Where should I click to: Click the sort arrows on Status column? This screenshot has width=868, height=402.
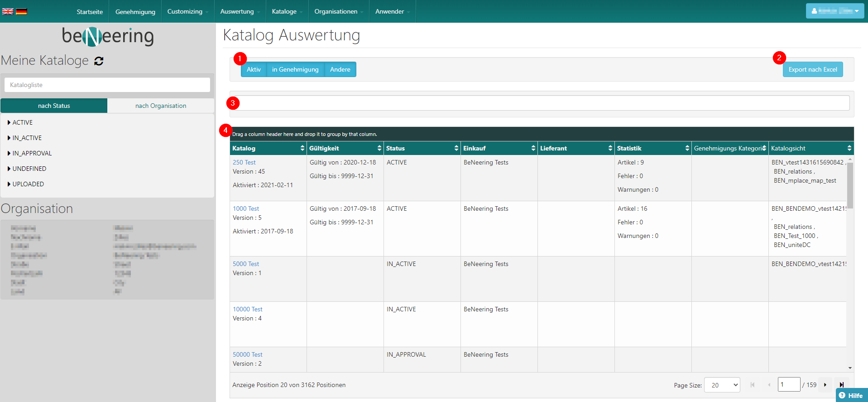tap(456, 148)
